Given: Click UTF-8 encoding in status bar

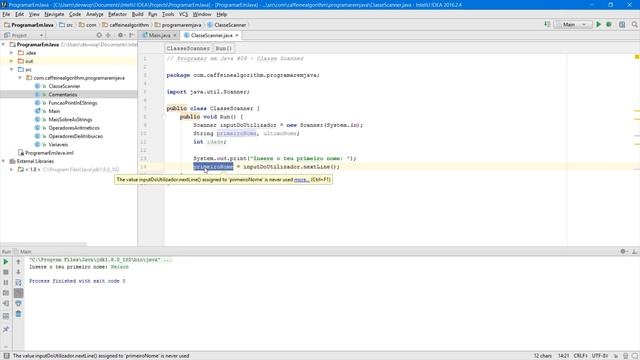Looking at the screenshot, I should coord(600,356).
